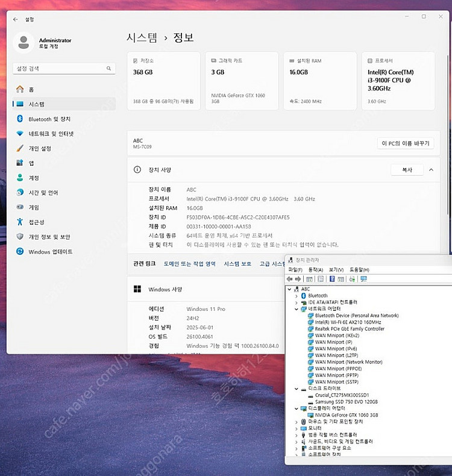Open the 설치된 RAM 16.0GB card
Viewport: 452px width, 476px height.
click(x=320, y=81)
